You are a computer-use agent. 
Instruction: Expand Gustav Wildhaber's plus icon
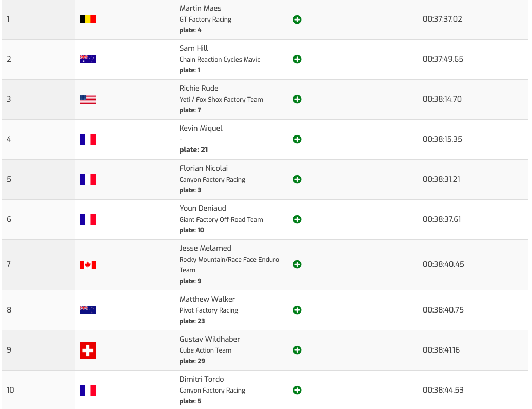click(x=297, y=350)
